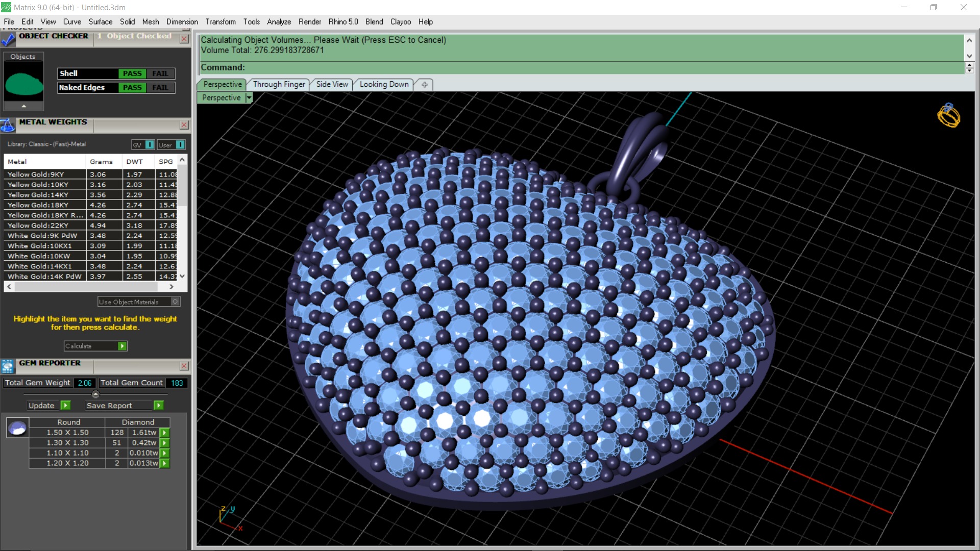The image size is (980, 551).
Task: Set Shell check to PASS
Action: (132, 73)
